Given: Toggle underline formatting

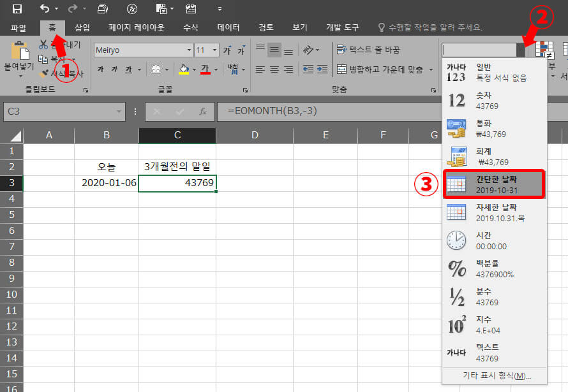Looking at the screenshot, I should pyautogui.click(x=127, y=69).
